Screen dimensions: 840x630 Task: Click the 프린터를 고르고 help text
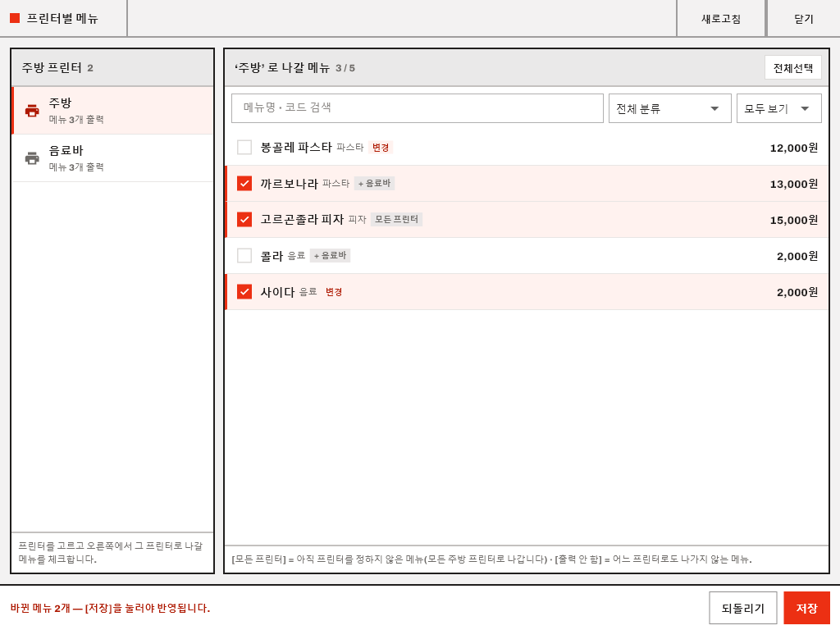click(x=111, y=552)
